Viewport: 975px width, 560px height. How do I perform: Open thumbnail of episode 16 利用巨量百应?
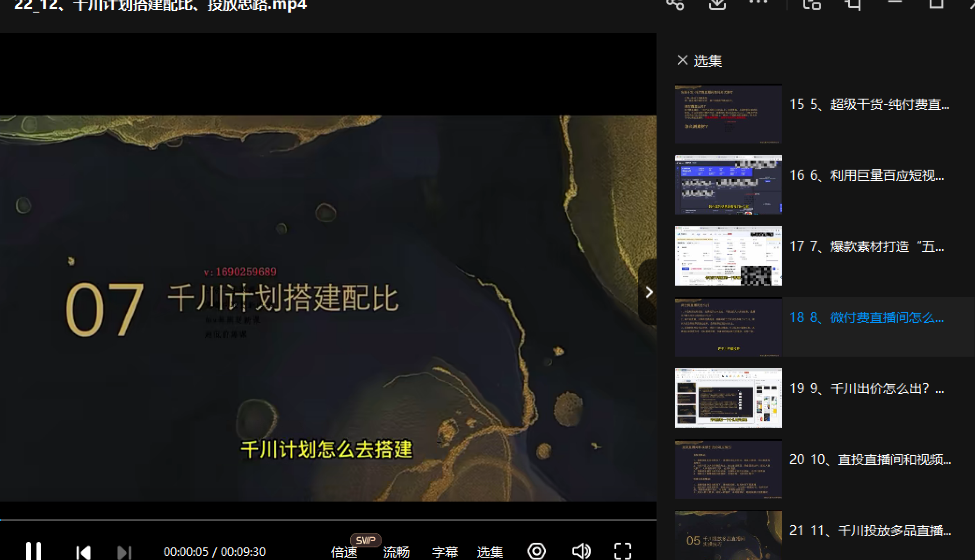728,185
